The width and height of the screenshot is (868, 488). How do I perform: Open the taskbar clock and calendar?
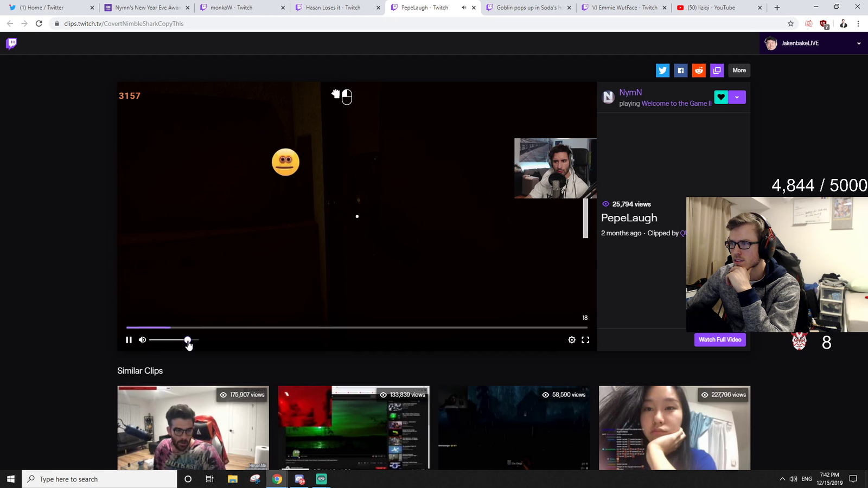pyautogui.click(x=829, y=479)
